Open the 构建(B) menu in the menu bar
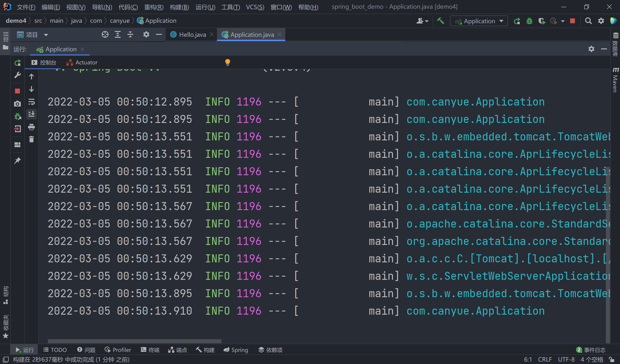Screen dimensions: 620x364 (x=179, y=7)
